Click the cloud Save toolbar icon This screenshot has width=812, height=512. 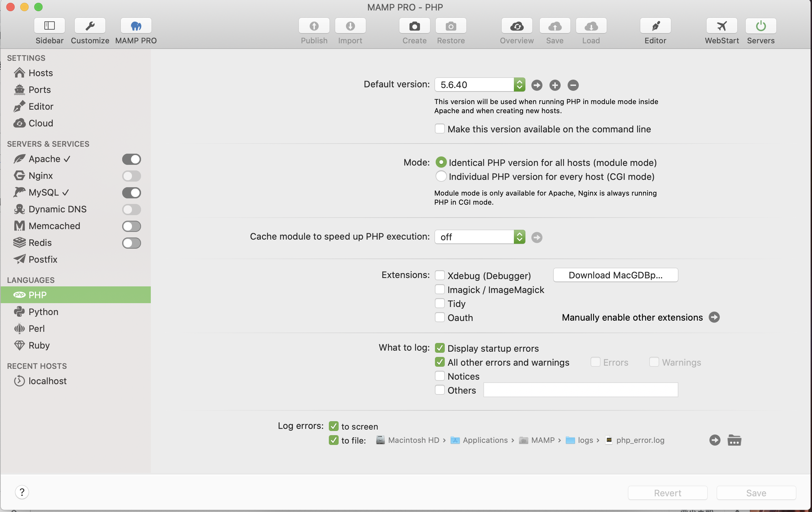tap(555, 26)
